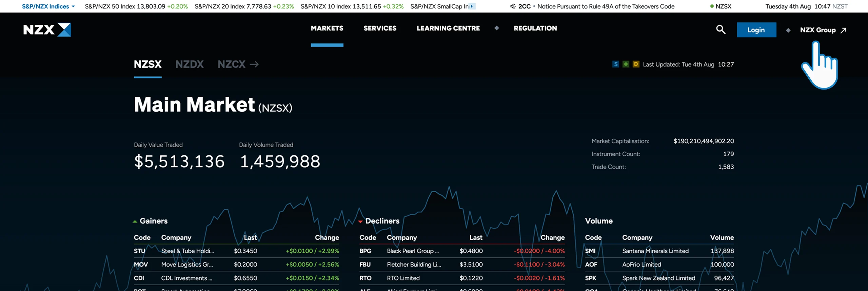The image size is (868, 291).
Task: Click Daily Volume Traded 1,459,988
Action: (x=280, y=161)
